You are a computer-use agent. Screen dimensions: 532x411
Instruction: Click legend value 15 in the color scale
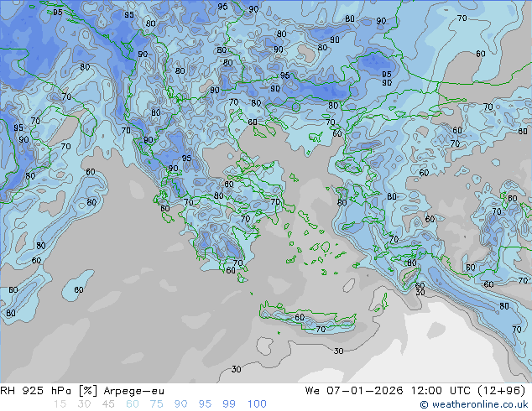click(x=60, y=404)
